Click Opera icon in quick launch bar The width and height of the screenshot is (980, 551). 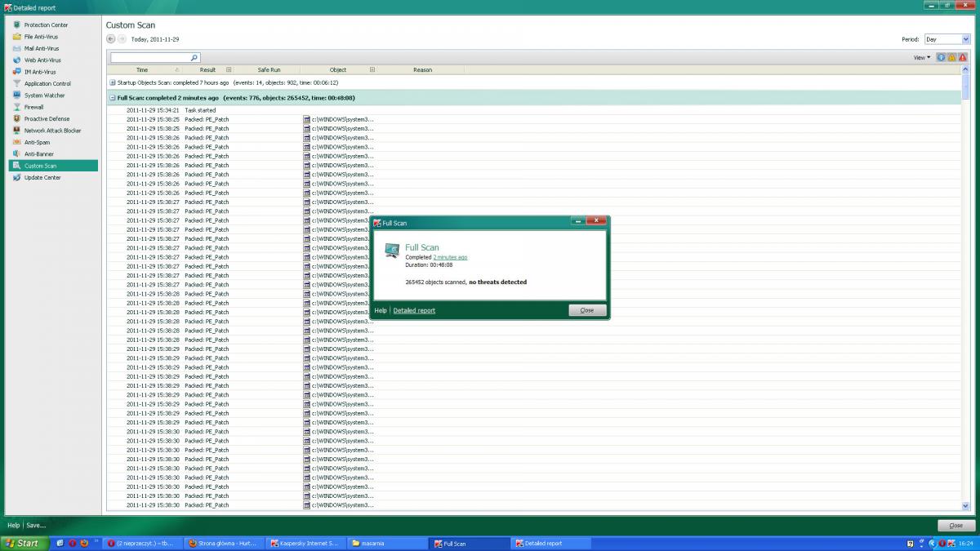[72, 543]
